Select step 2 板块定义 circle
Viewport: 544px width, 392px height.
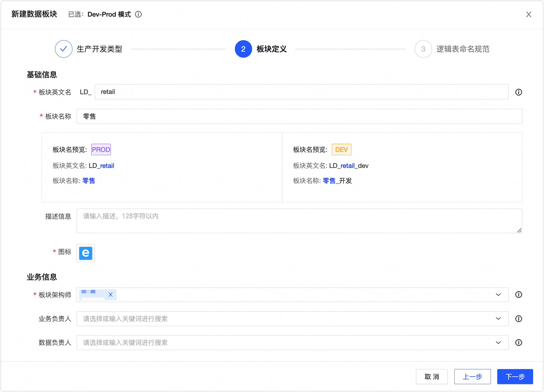click(243, 49)
